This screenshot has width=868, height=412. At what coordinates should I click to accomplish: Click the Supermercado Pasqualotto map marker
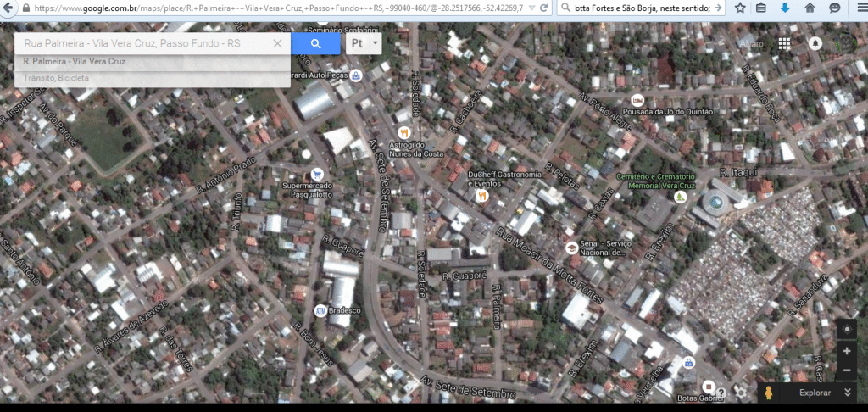coord(316,172)
